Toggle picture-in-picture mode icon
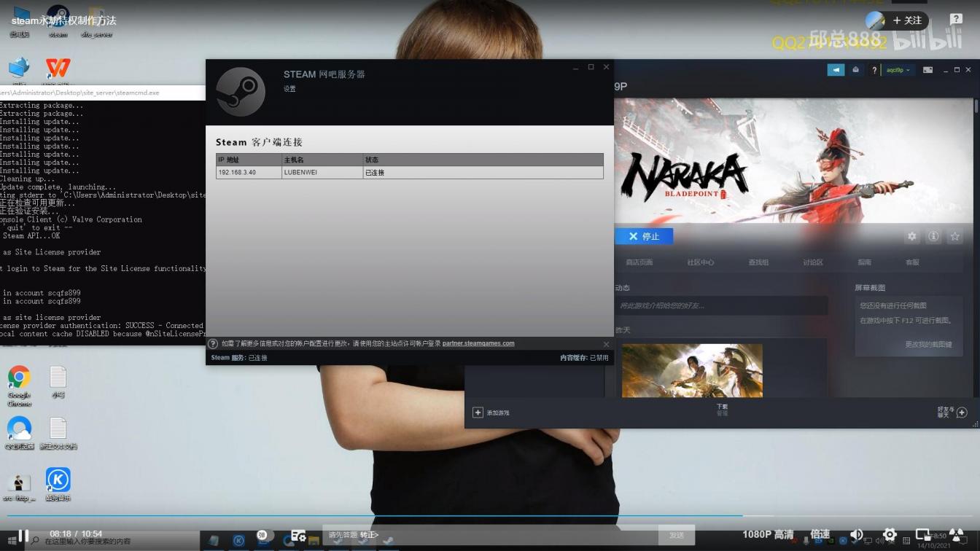980x551 pixels. [923, 535]
